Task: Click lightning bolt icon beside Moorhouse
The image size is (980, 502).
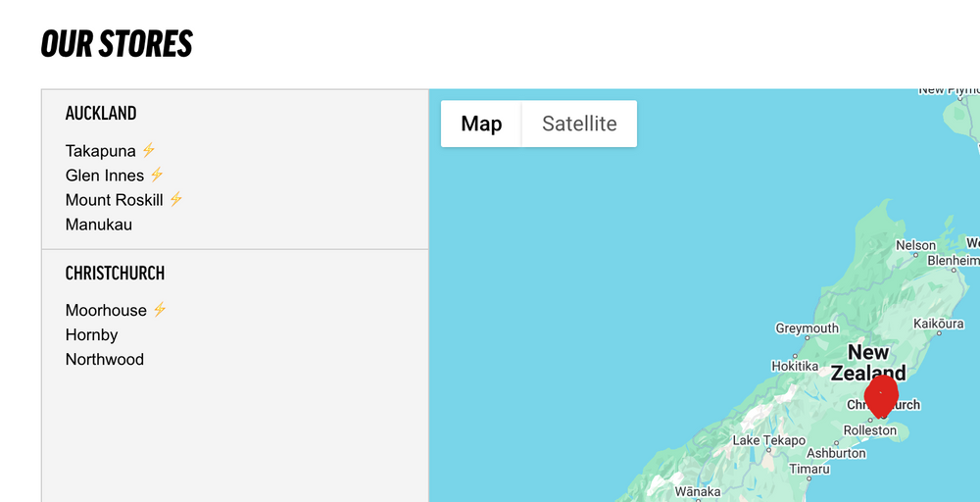Action: click(160, 310)
